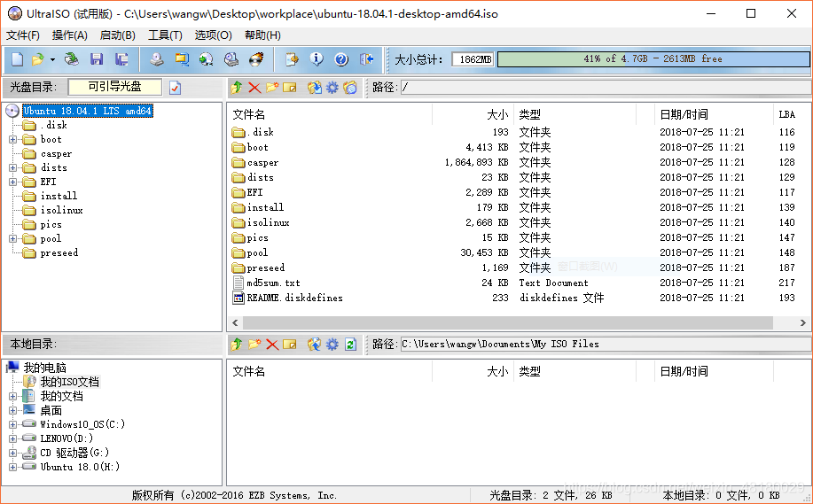Click the Save As toolbar icon
Viewport: 813px width, 504px height.
121,59
